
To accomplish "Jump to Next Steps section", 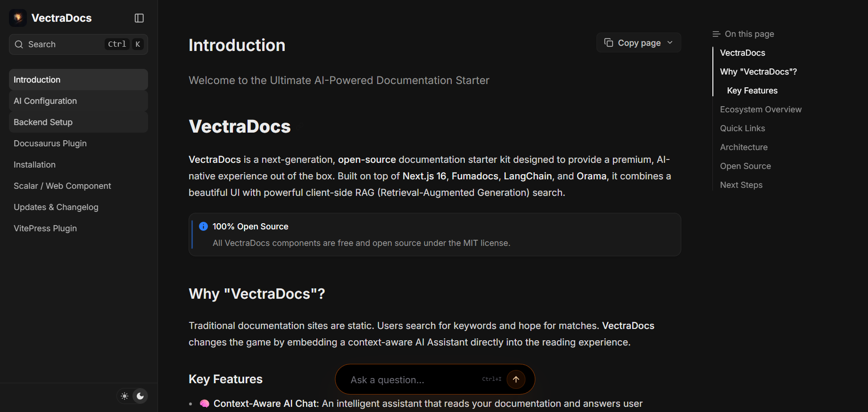I will click(741, 185).
